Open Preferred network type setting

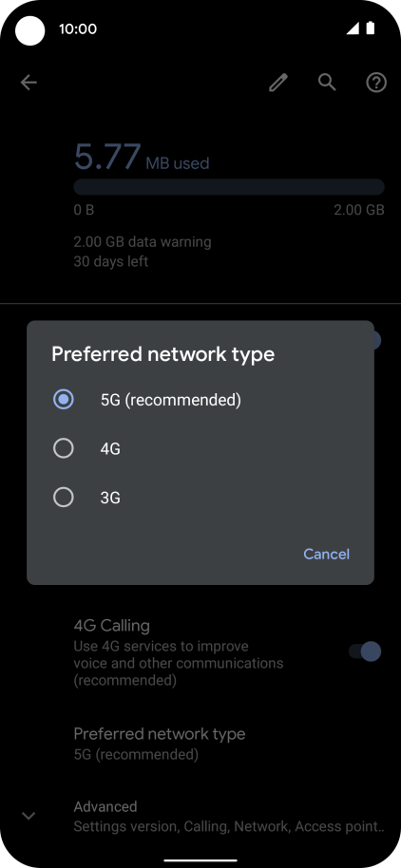pos(200,744)
